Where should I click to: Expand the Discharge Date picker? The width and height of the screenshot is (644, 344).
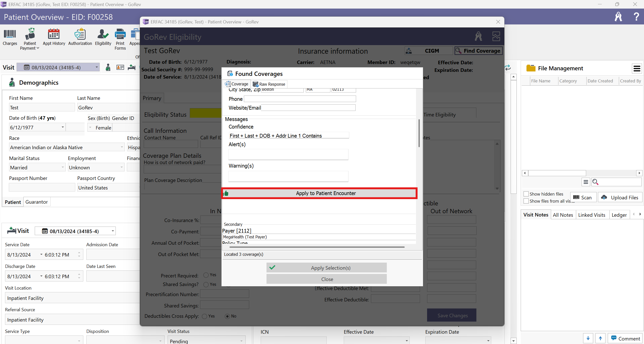click(x=41, y=276)
